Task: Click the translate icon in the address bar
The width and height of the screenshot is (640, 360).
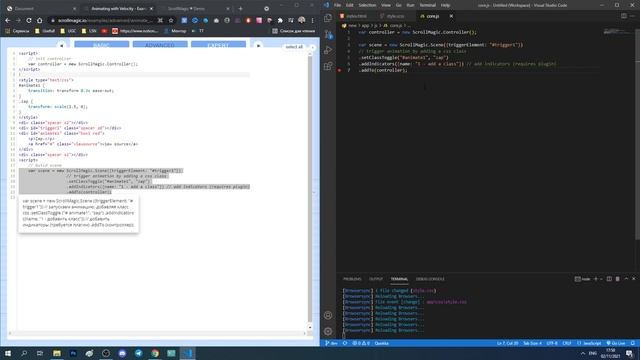Action: 160,20
